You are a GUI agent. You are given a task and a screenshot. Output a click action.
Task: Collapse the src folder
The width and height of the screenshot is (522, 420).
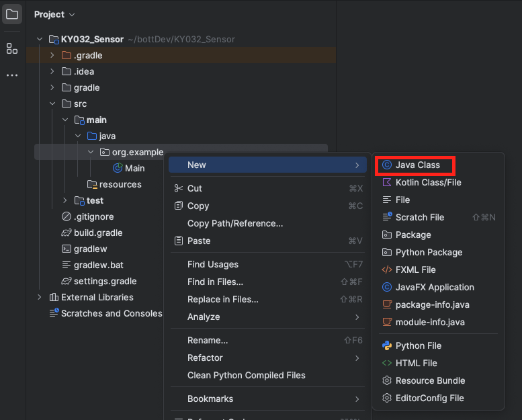pyautogui.click(x=52, y=103)
